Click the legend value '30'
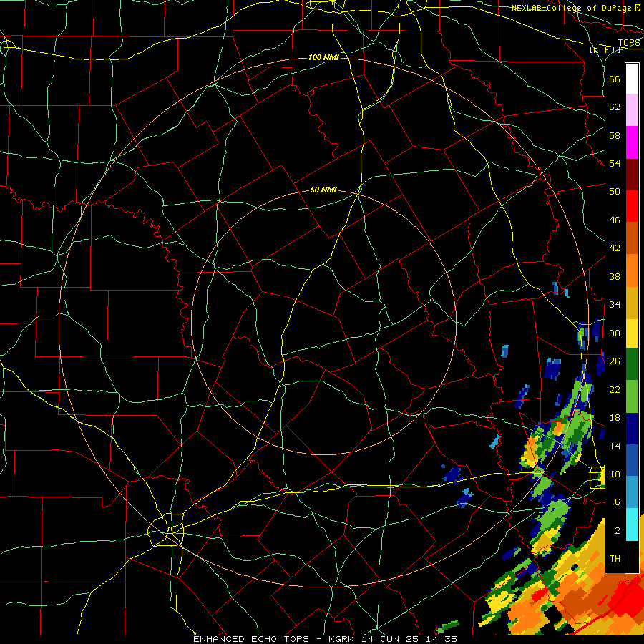This screenshot has height=644, width=644. pos(615,333)
